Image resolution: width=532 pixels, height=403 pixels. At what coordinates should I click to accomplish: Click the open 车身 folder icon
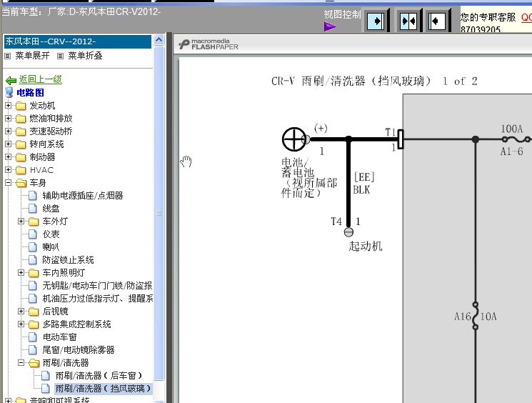[x=21, y=183]
